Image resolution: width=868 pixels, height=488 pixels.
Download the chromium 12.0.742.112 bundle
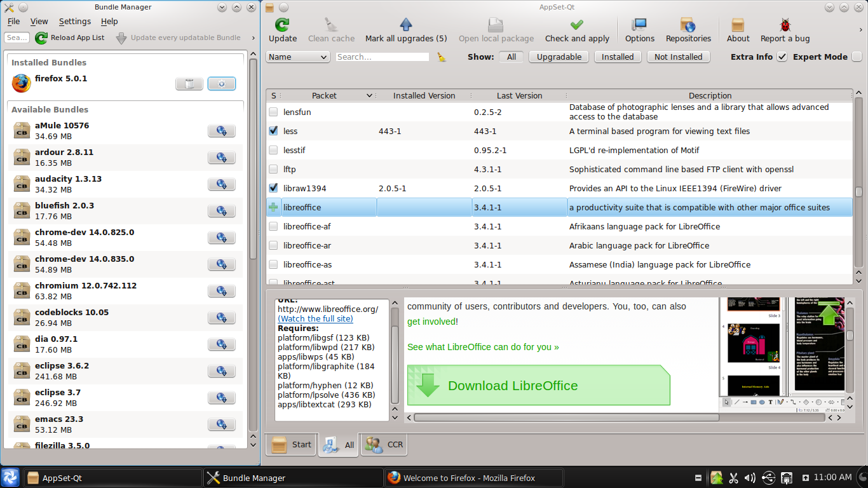pyautogui.click(x=222, y=291)
